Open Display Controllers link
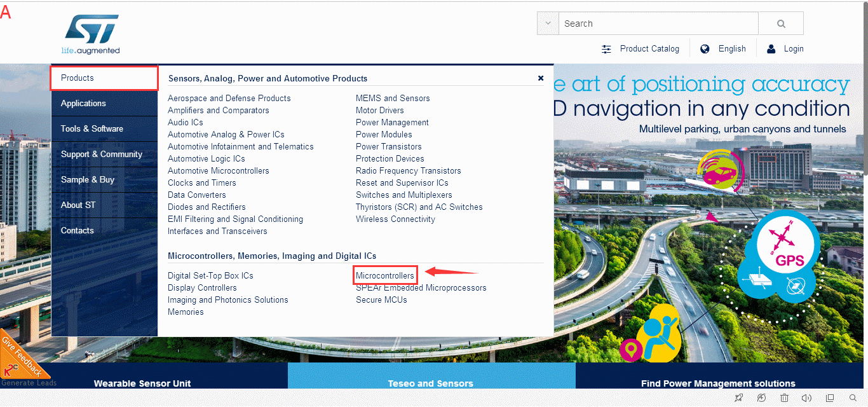This screenshot has height=407, width=868. 202,288
